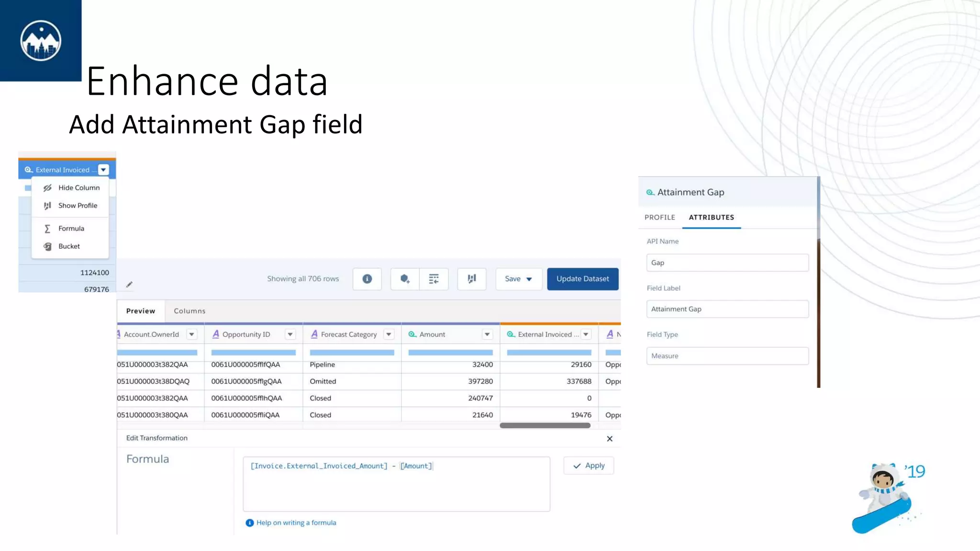Click the Opportunity ID column profile bar
The height and width of the screenshot is (551, 980).
tap(253, 353)
